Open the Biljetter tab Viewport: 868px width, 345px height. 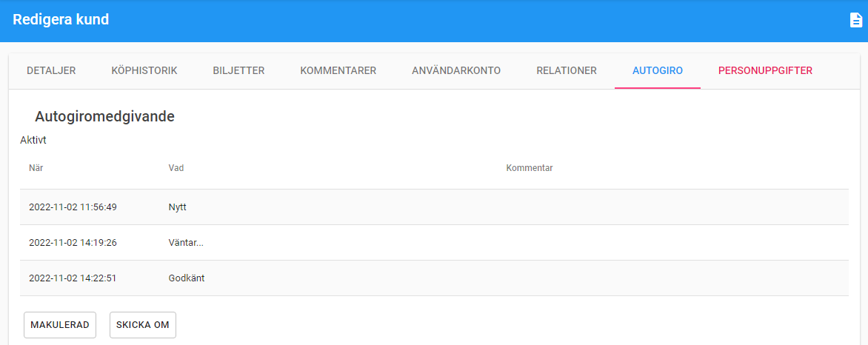[x=238, y=71]
